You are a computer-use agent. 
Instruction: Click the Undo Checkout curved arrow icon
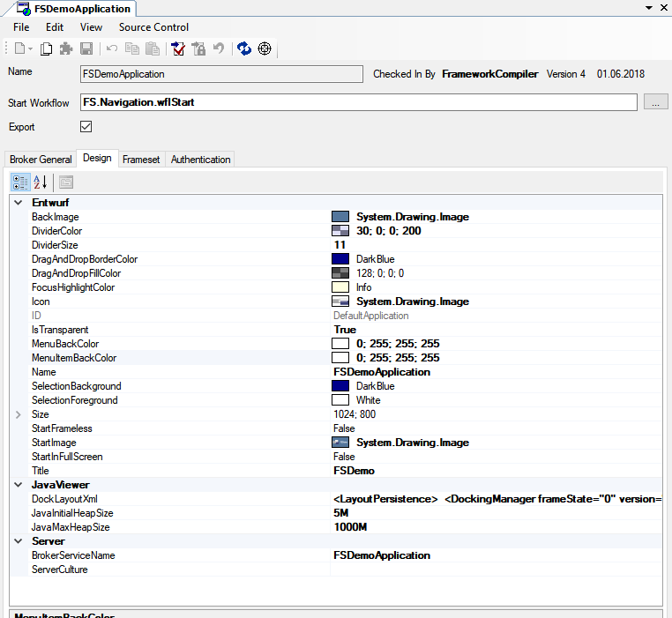219,48
